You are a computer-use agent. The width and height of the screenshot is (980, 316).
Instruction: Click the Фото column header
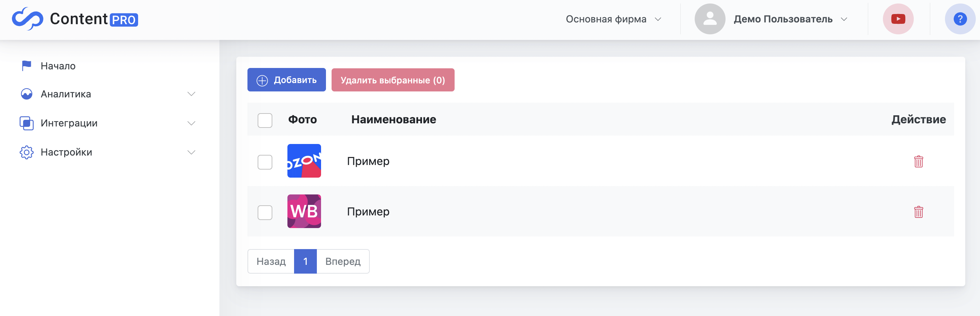(302, 119)
